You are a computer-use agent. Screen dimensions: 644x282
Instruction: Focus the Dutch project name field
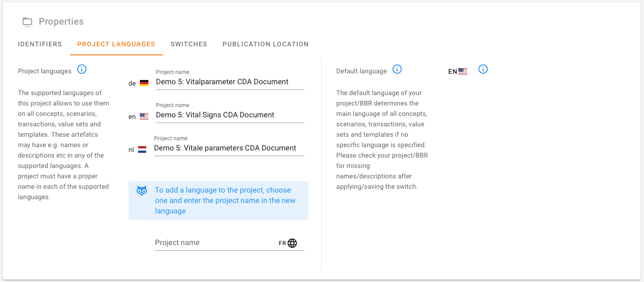click(x=229, y=148)
